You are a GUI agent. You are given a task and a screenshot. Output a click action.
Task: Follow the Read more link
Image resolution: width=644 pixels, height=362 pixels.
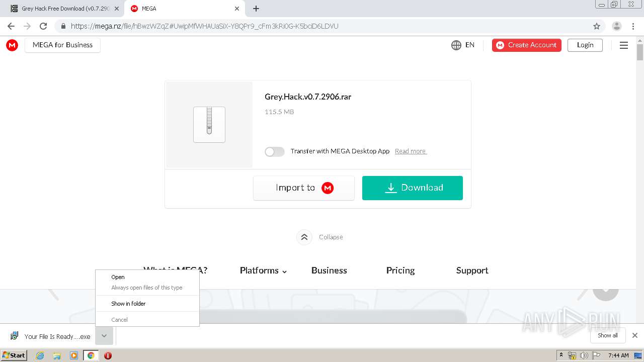[411, 151]
